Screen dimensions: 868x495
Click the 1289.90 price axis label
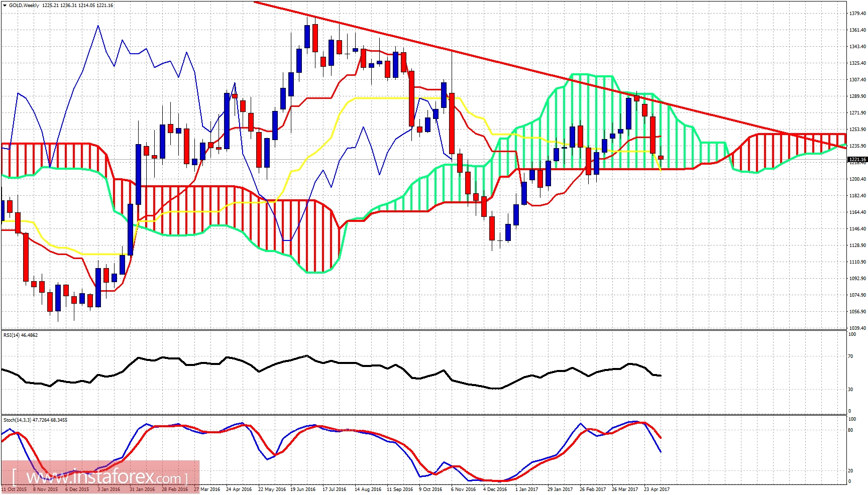(x=857, y=96)
